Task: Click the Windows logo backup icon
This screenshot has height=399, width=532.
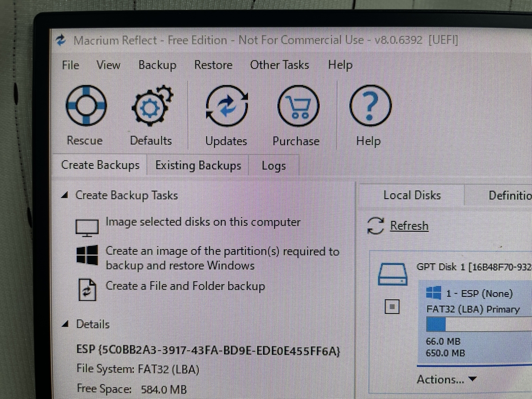Action: click(87, 255)
